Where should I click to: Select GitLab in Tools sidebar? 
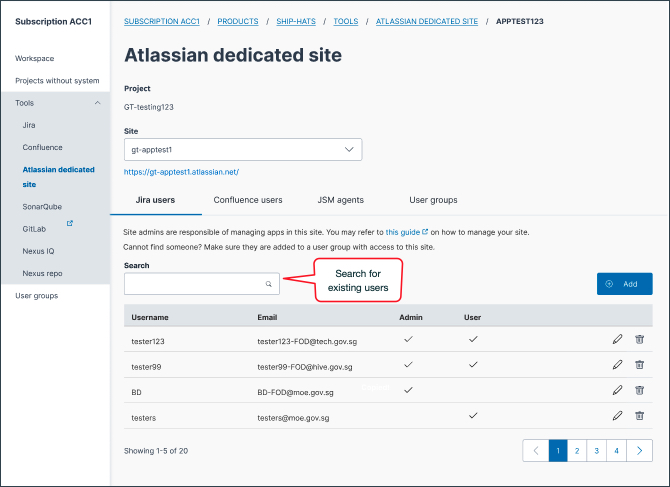34,229
